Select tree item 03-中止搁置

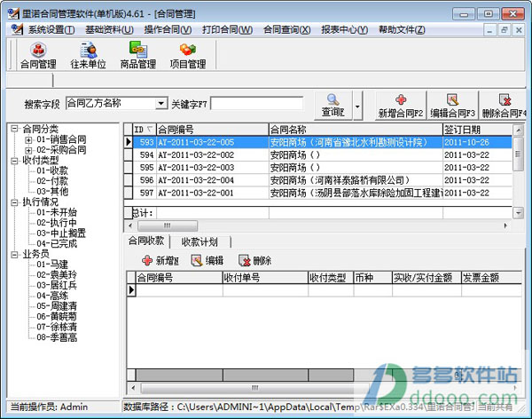click(61, 233)
